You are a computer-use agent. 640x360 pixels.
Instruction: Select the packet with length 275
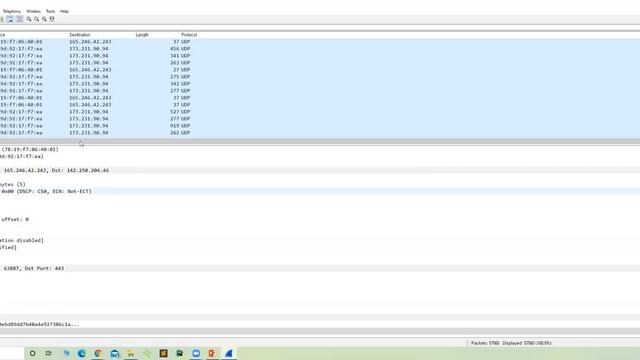320,77
